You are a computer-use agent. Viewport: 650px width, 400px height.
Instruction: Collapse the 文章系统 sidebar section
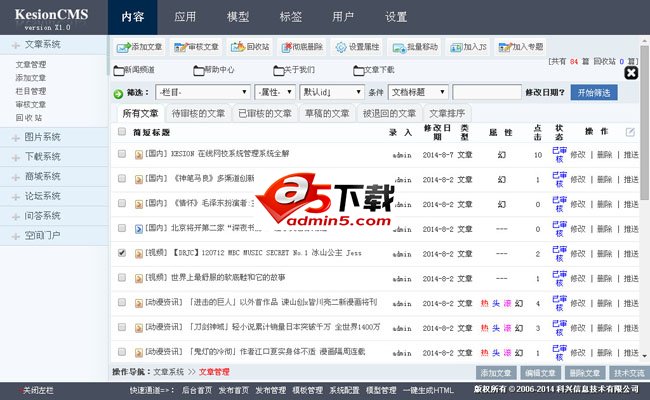point(54,45)
